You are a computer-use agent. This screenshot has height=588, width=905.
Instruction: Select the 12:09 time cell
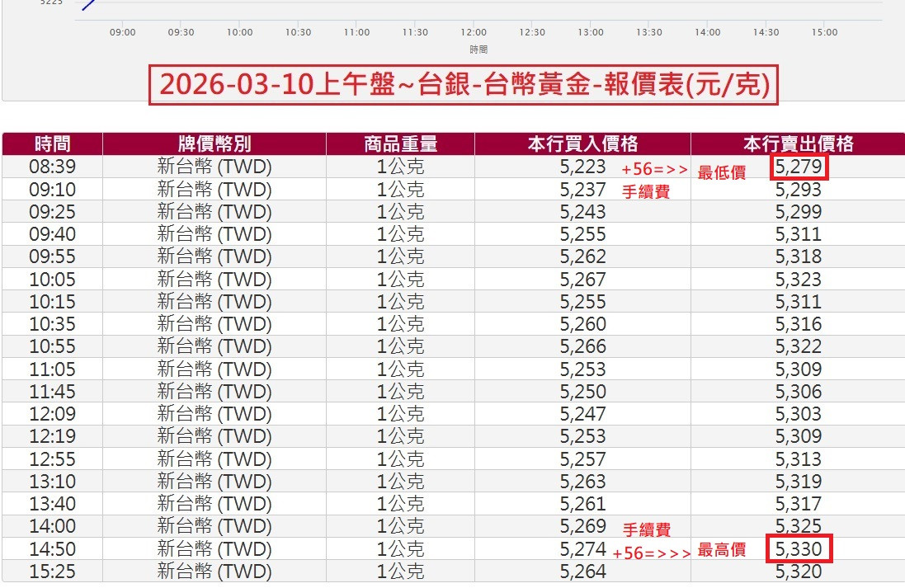coord(53,414)
